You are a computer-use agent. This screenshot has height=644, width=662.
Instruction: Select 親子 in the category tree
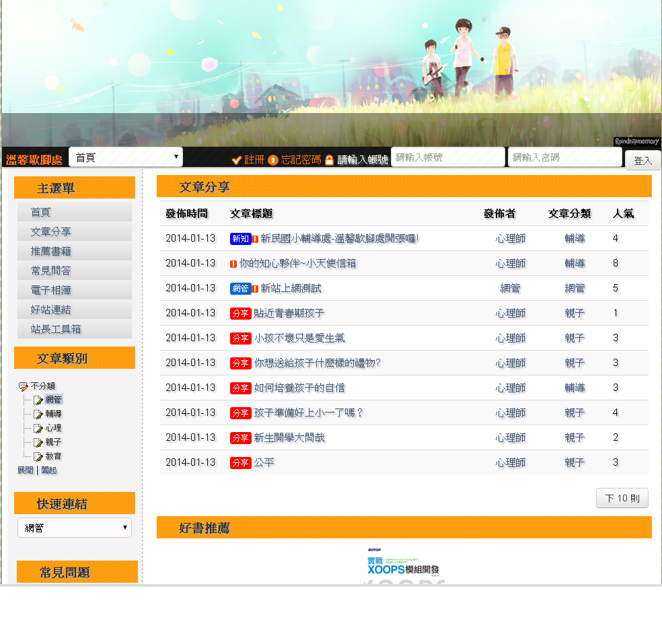54,442
